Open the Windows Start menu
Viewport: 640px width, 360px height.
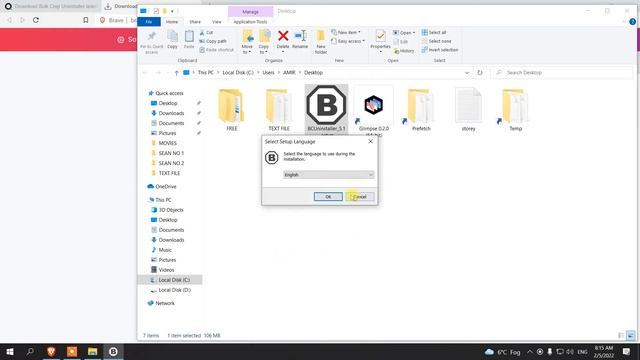pos(10,351)
